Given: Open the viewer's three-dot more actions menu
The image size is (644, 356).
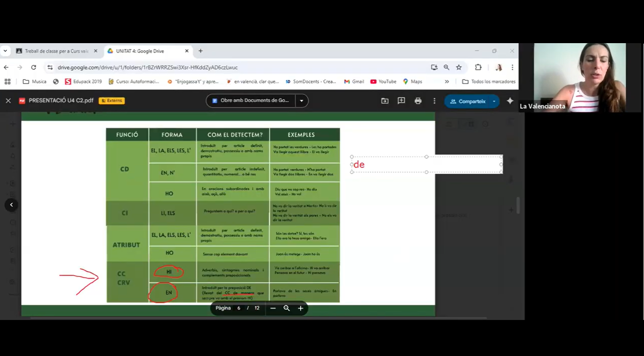Looking at the screenshot, I should coord(434,101).
